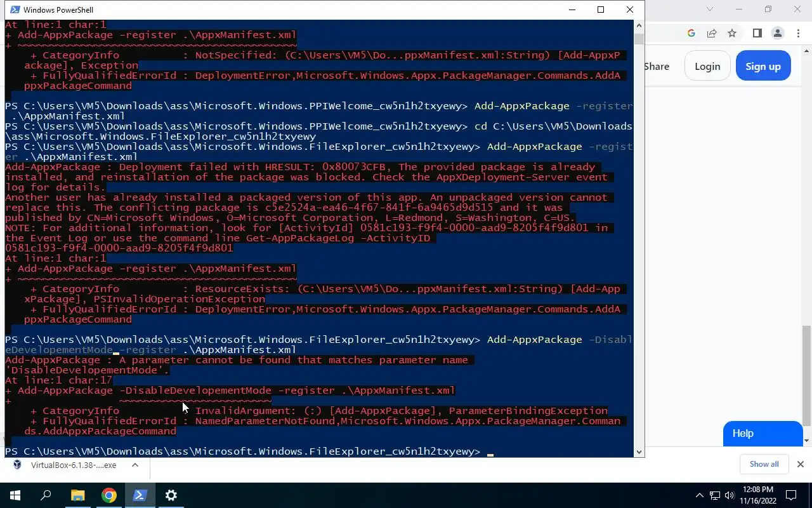Viewport: 812px width, 508px height.
Task: Open the Windows Start menu
Action: (15, 495)
